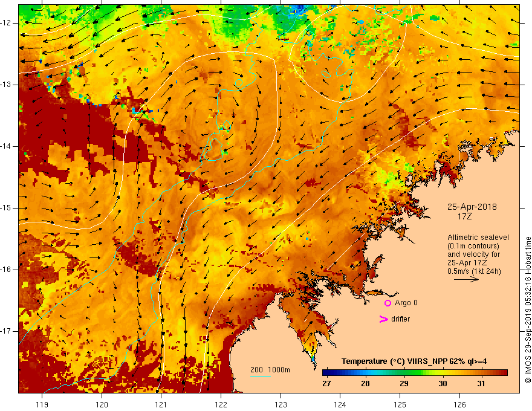Screen dimensions: 532x411
Task: Click the latitude axis label '-17'
Action: [x=7, y=331]
